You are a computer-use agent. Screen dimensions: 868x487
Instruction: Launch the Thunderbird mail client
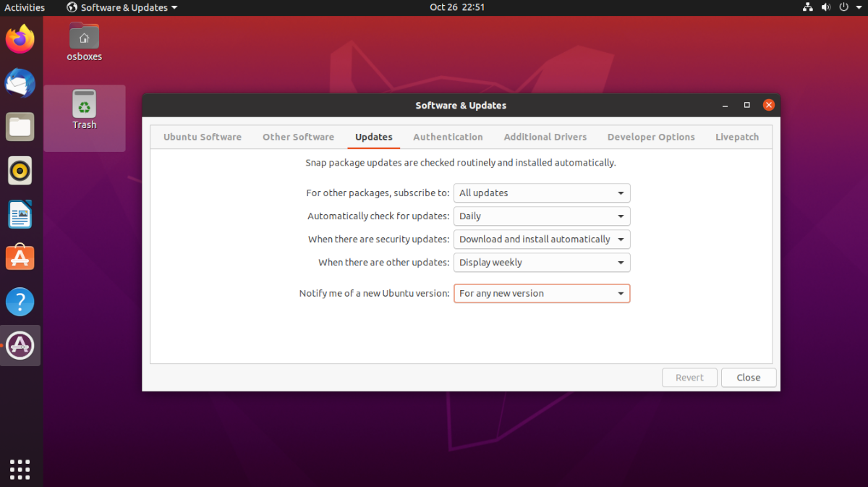click(x=20, y=83)
